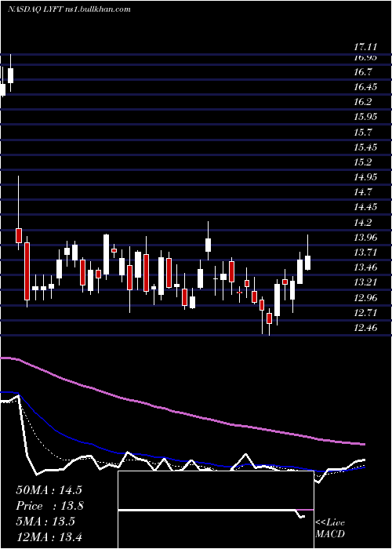
Task: Click the 16.2 price axis label
Action: tap(362, 102)
